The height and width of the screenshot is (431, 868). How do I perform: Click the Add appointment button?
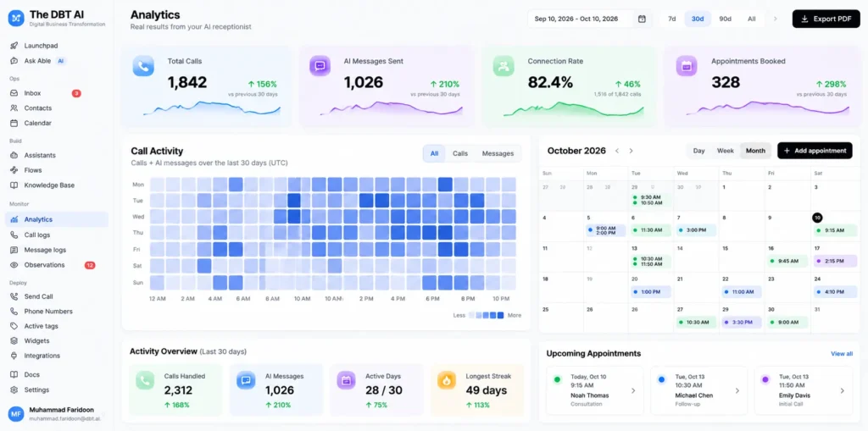click(x=815, y=151)
